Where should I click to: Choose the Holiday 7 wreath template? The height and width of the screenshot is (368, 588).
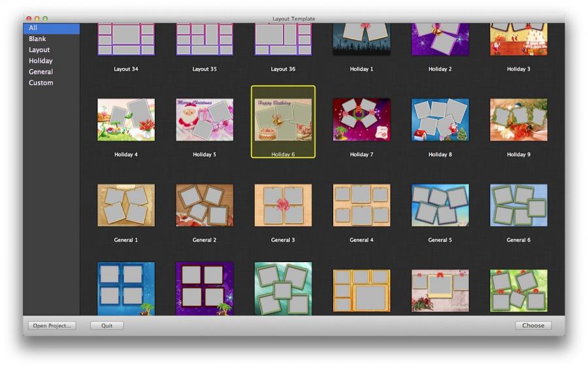point(361,120)
